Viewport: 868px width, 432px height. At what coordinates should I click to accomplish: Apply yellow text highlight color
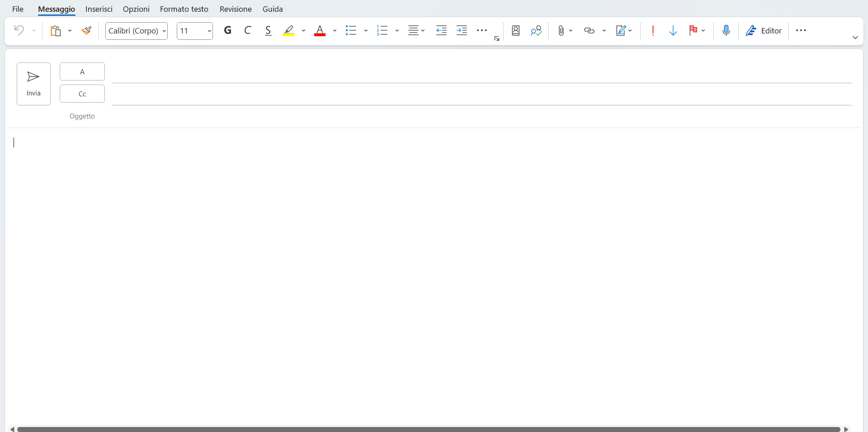pos(289,30)
